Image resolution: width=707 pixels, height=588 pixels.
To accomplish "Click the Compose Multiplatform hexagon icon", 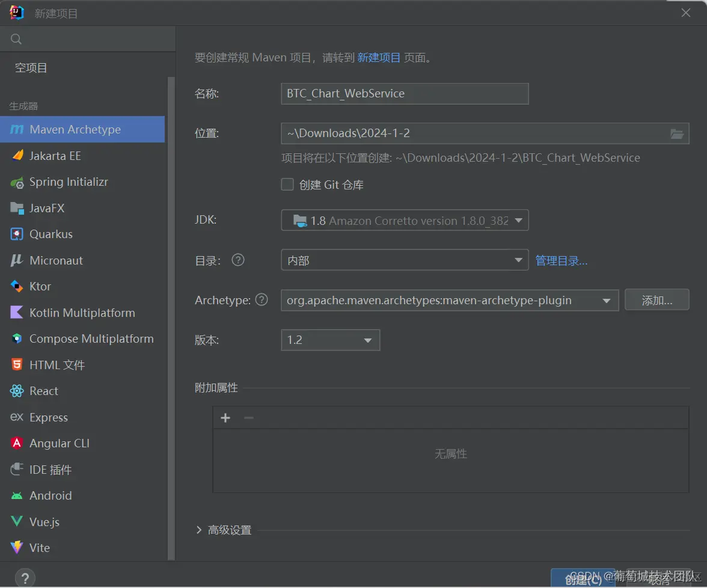I will click(x=17, y=338).
